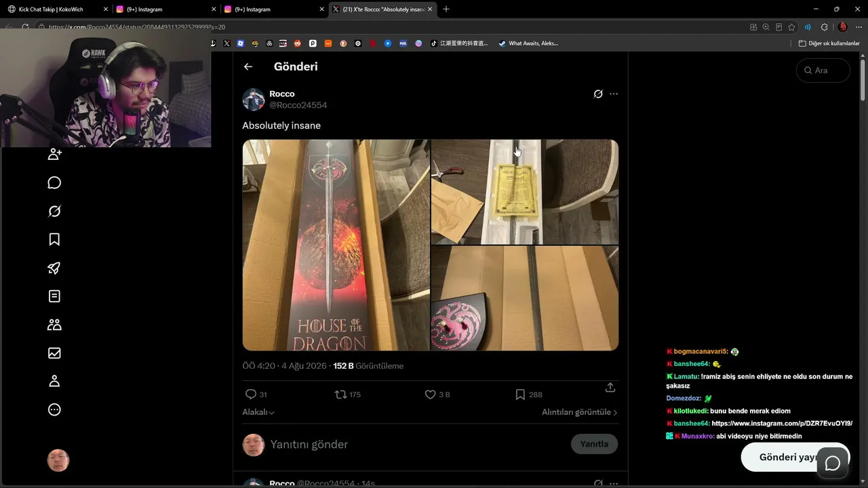Bookmark the post with 288 bookmarks
868x488 pixels.
point(520,394)
